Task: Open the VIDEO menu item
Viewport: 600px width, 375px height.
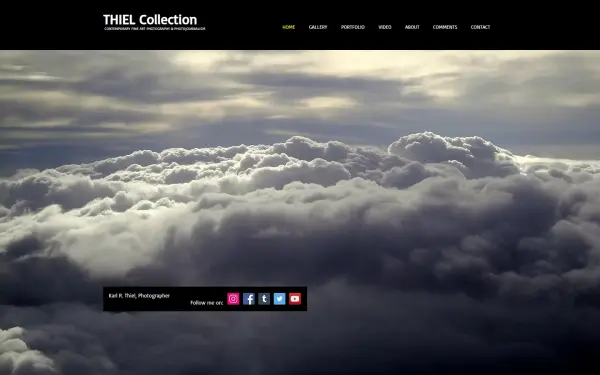Action: [x=385, y=27]
